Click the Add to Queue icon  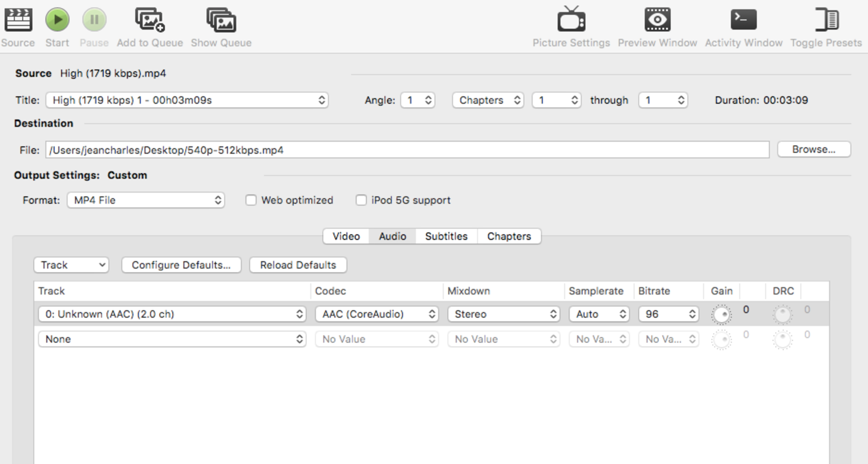[150, 20]
